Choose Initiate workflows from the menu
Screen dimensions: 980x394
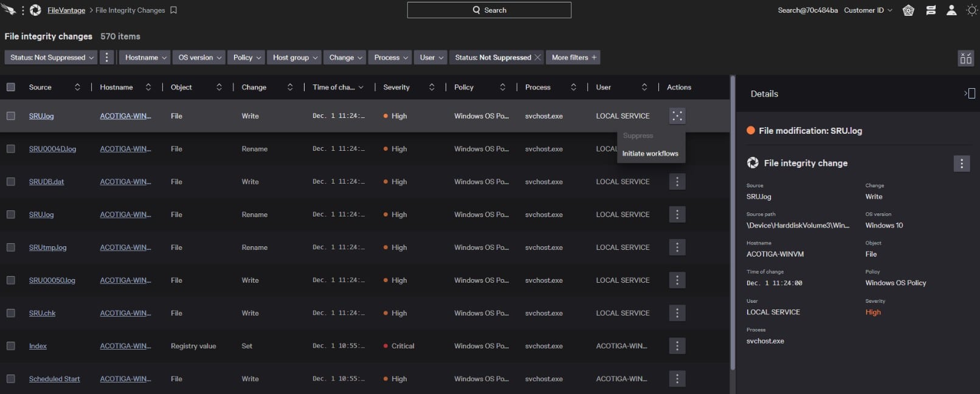(x=650, y=154)
